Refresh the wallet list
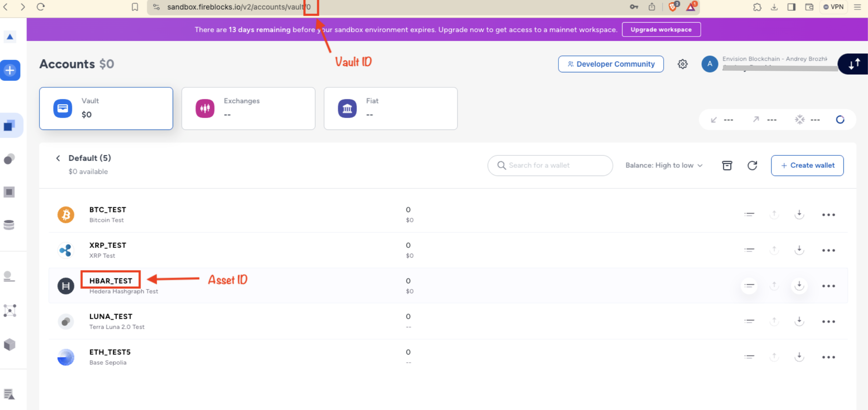Image resolution: width=868 pixels, height=410 pixels. pyautogui.click(x=752, y=165)
